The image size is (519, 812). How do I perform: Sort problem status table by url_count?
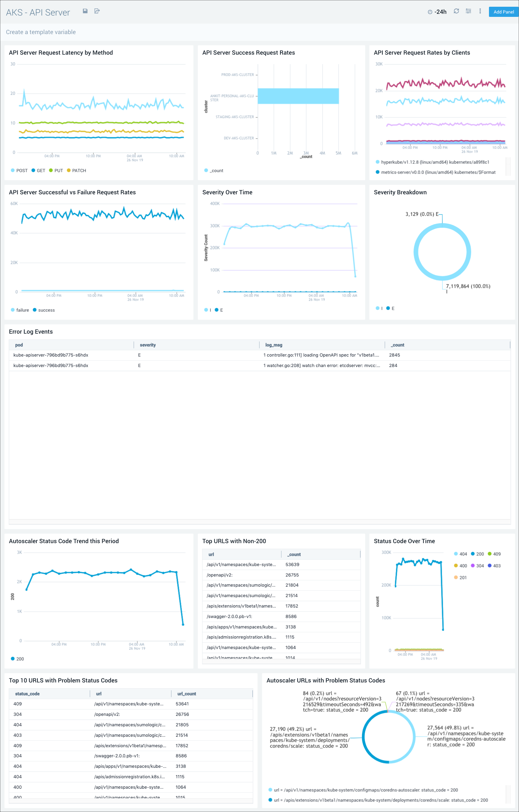pos(212,694)
